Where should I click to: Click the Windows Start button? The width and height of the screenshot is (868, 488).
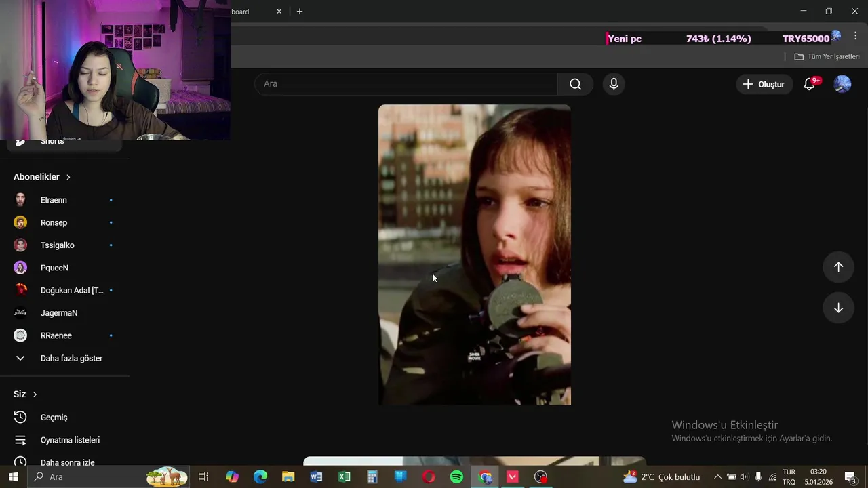point(14,477)
